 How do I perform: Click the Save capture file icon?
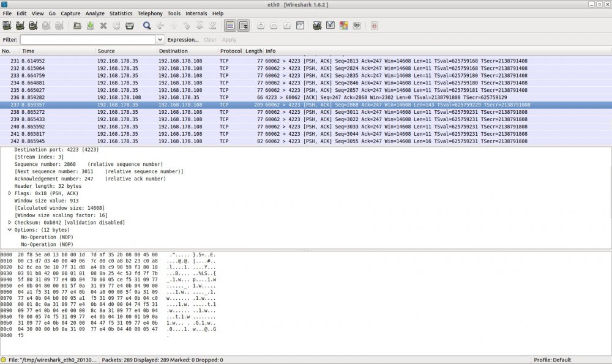pos(90,26)
